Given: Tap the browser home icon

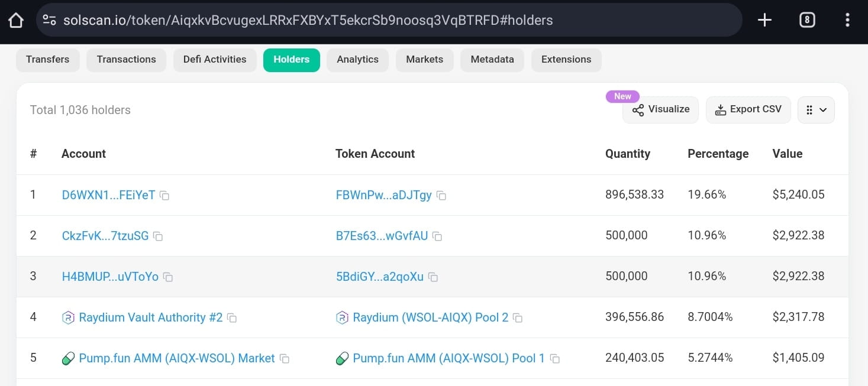Looking at the screenshot, I should coord(16,20).
